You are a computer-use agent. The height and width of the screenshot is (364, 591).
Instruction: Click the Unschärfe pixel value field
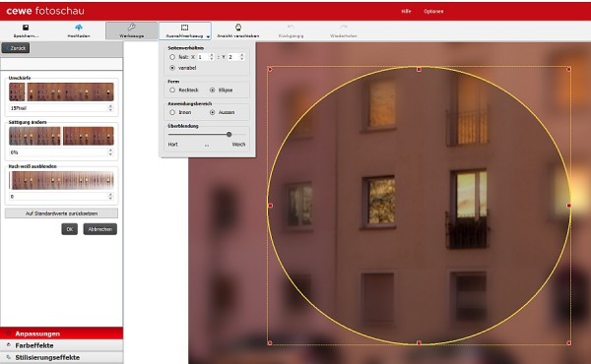58,108
